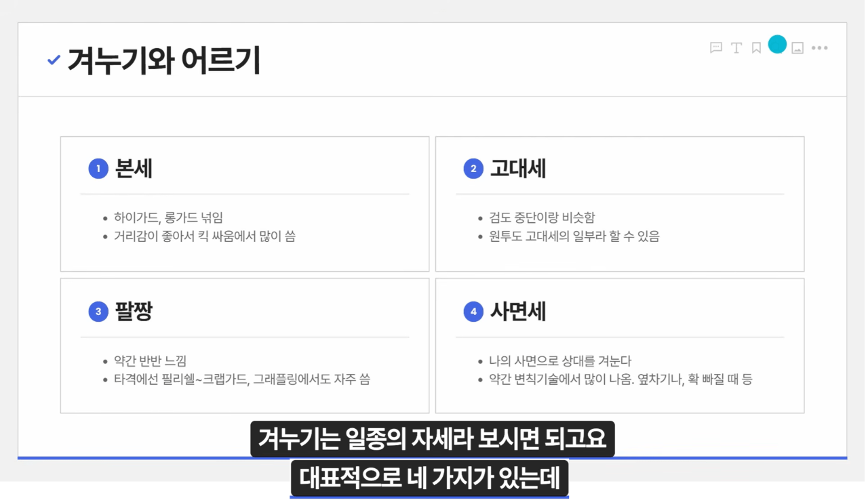Click the bullet 하이가드, 롱가드 닑임

coord(168,217)
